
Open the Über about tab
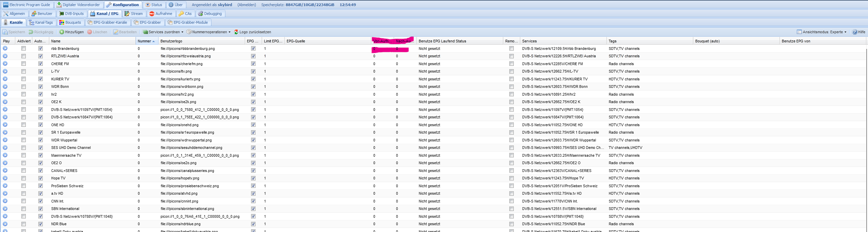[x=176, y=5]
